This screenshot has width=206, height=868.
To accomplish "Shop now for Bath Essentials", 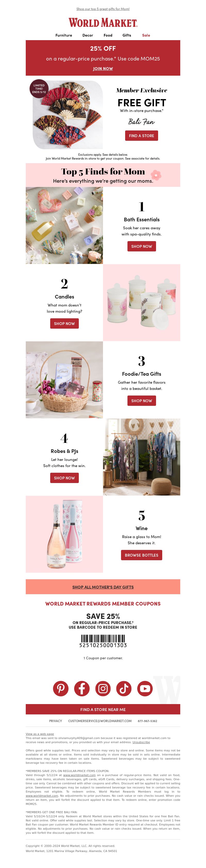I will coord(142,246).
